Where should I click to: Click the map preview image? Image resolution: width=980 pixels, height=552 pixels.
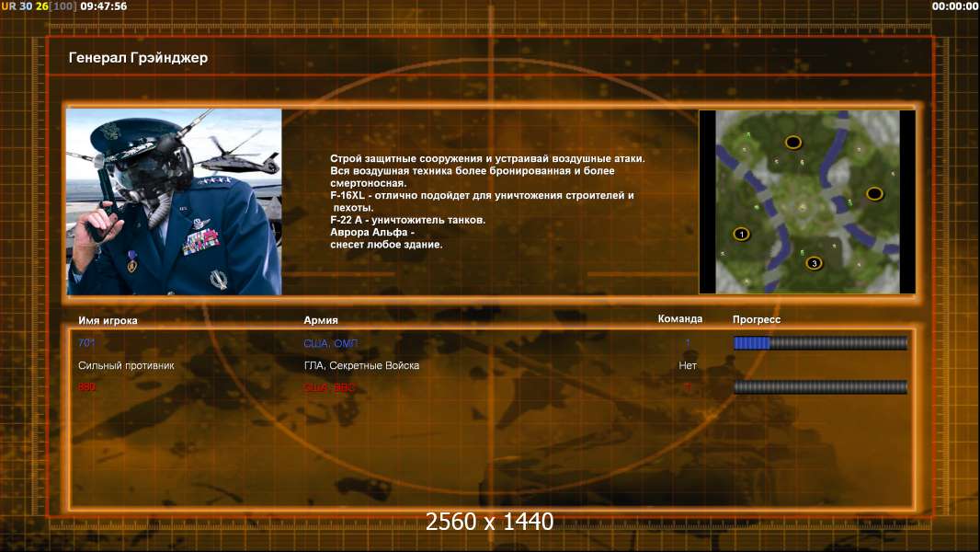tap(807, 201)
